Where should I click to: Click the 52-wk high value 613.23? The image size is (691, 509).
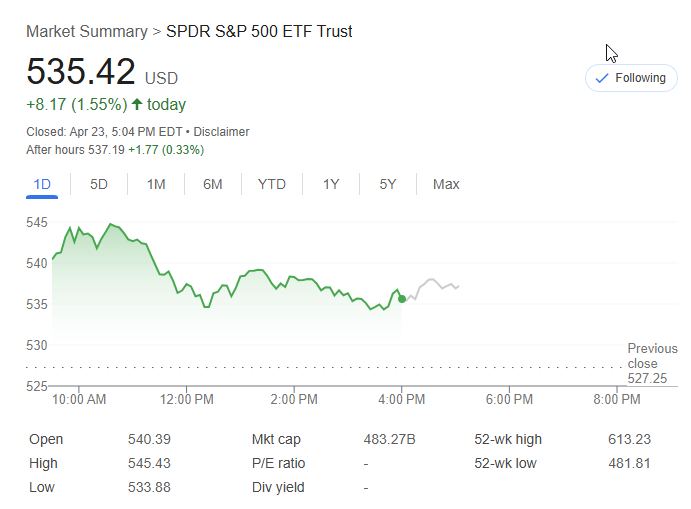pyautogui.click(x=629, y=439)
